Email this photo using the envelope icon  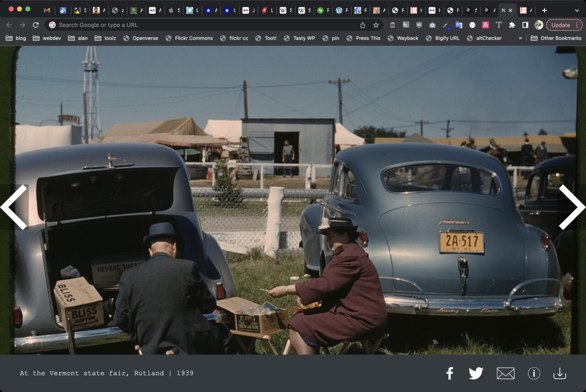coord(505,373)
